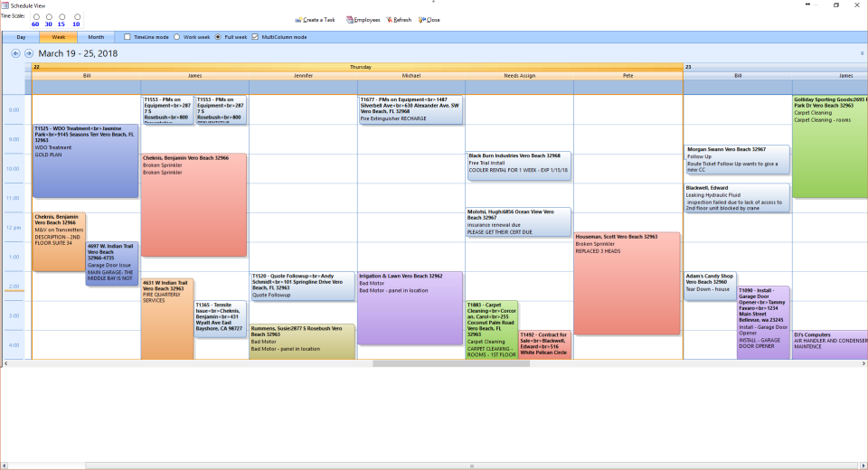Go to previous week with back arrow
This screenshot has height=470, width=868.
pyautogui.click(x=15, y=53)
